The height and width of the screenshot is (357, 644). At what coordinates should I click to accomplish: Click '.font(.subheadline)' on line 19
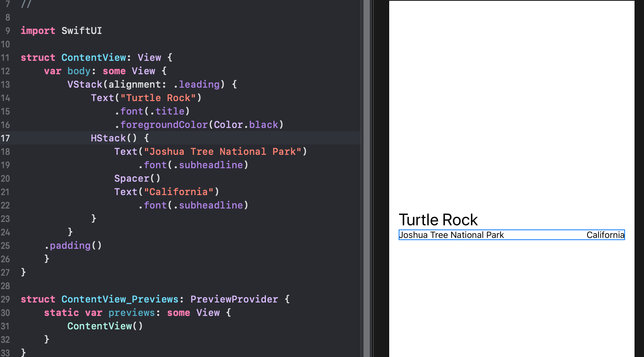193,165
